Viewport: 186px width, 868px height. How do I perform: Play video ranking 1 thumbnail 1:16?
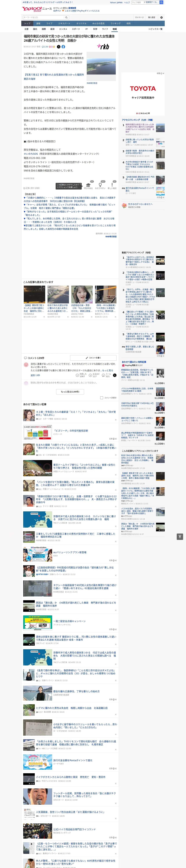(160, 260)
